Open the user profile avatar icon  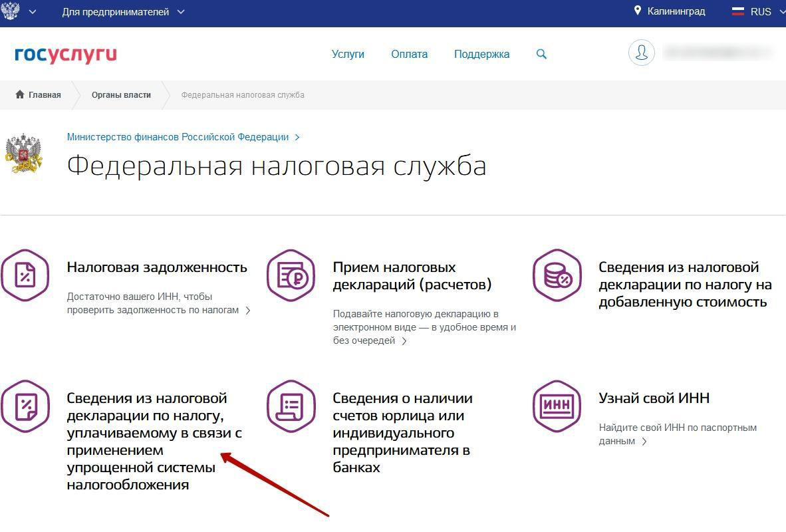642,53
